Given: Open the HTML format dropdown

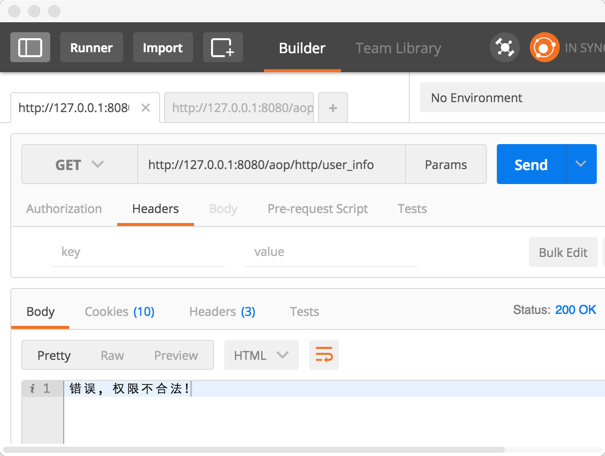Looking at the screenshot, I should tap(261, 355).
